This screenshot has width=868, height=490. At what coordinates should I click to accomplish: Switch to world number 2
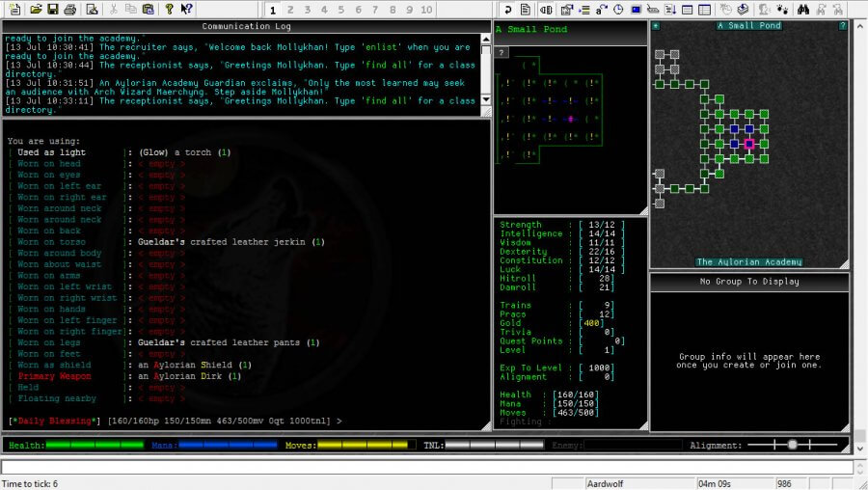pyautogui.click(x=290, y=9)
